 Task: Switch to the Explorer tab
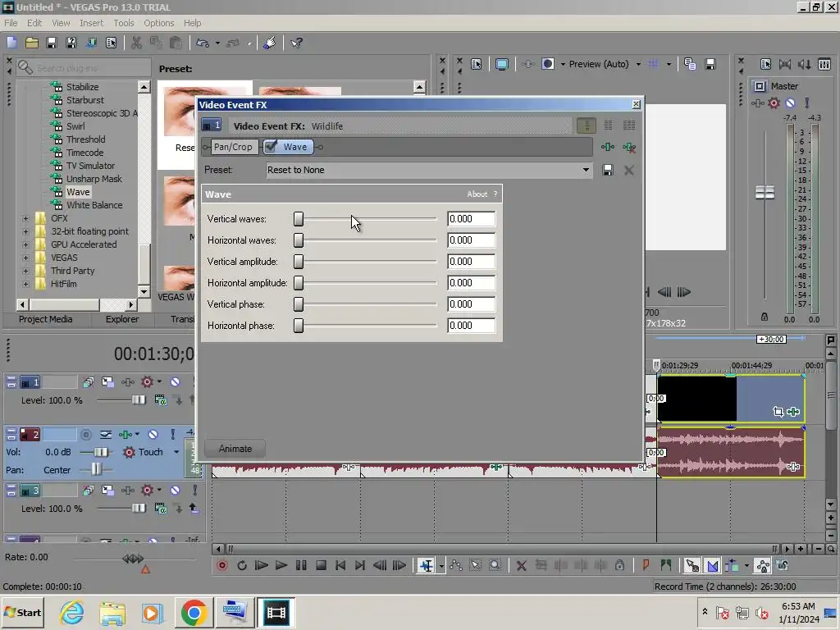[x=122, y=319]
